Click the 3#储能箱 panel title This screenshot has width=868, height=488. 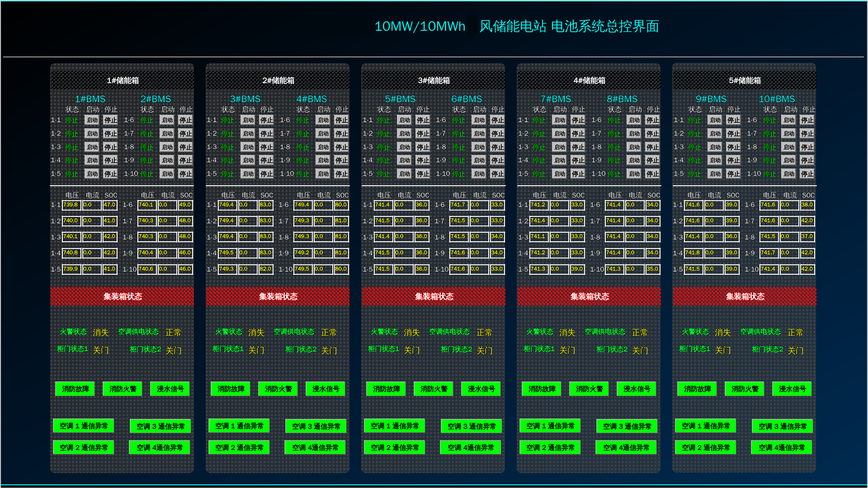click(434, 80)
